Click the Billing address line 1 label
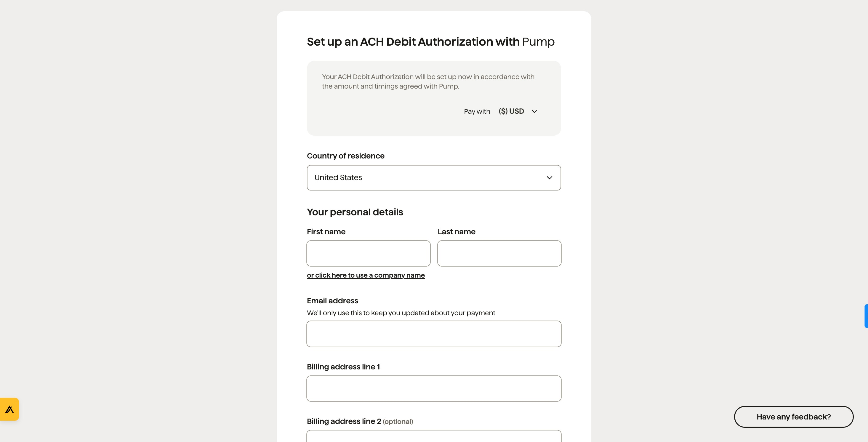Screen dimensions: 868x442 [343, 367]
